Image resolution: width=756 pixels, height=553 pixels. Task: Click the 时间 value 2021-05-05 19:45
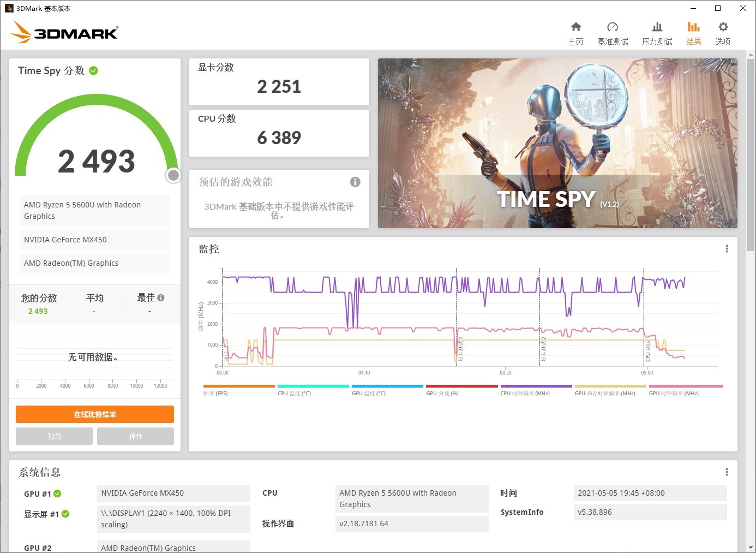(x=650, y=493)
